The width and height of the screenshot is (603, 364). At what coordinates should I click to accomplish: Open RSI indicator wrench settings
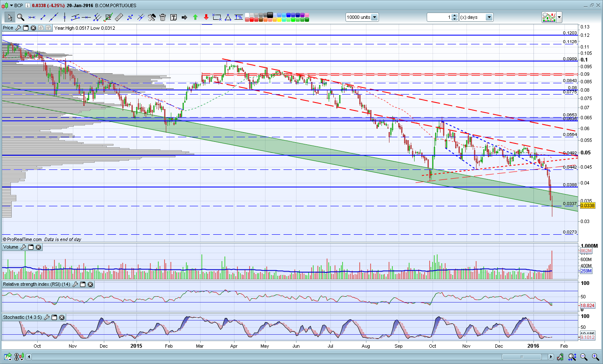(x=75, y=285)
